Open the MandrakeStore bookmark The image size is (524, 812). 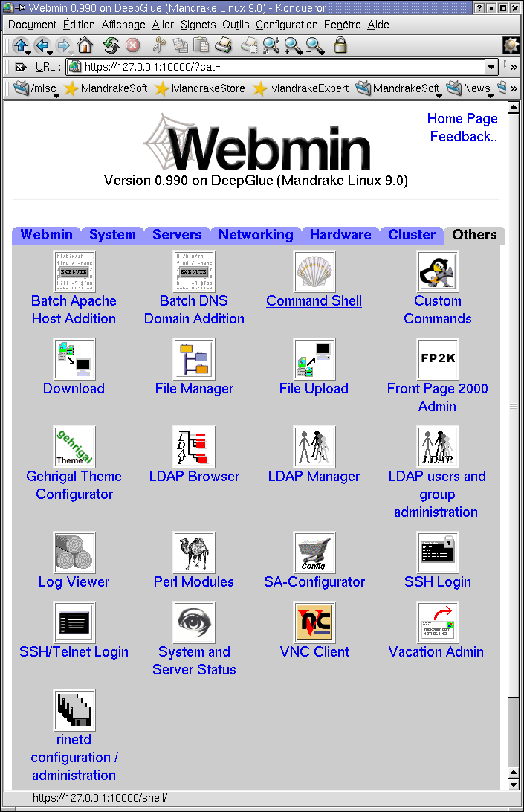point(201,88)
